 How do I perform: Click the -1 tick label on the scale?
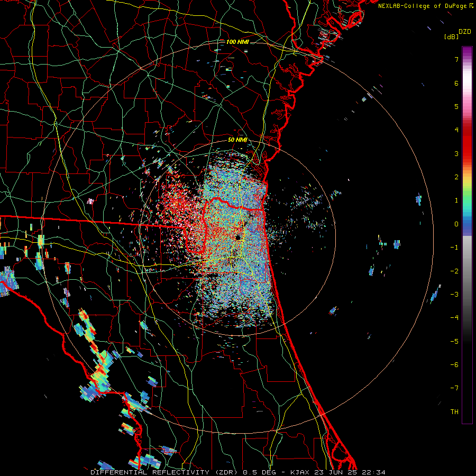coord(454,248)
